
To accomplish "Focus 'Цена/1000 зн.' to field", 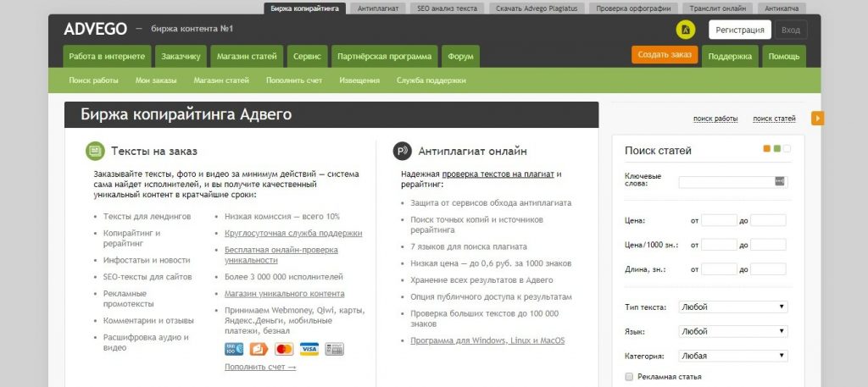I will pos(768,245).
